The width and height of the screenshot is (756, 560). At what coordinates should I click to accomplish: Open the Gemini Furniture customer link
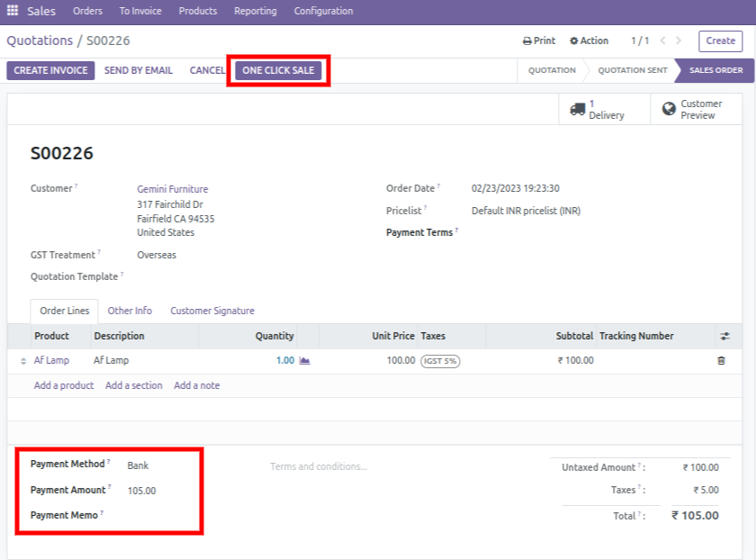[172, 189]
